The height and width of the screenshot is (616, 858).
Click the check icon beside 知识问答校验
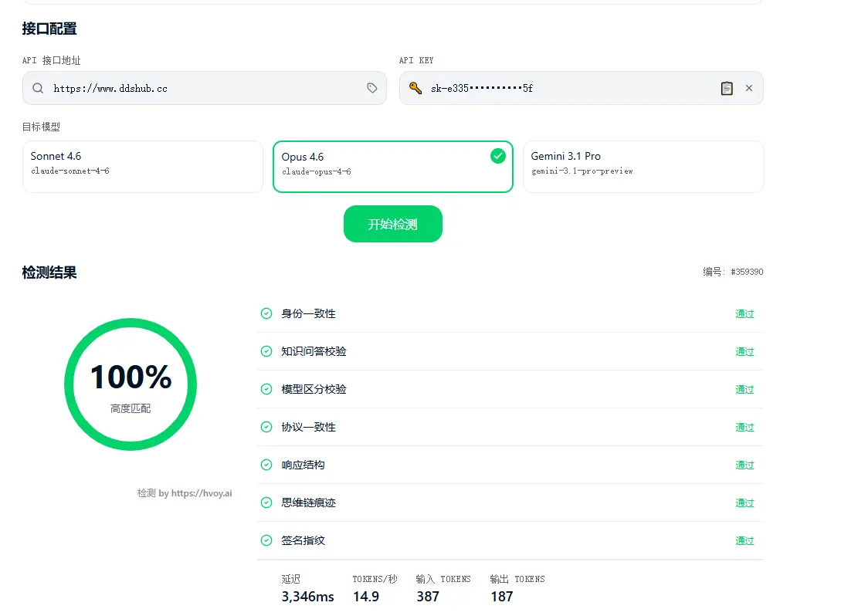click(266, 351)
